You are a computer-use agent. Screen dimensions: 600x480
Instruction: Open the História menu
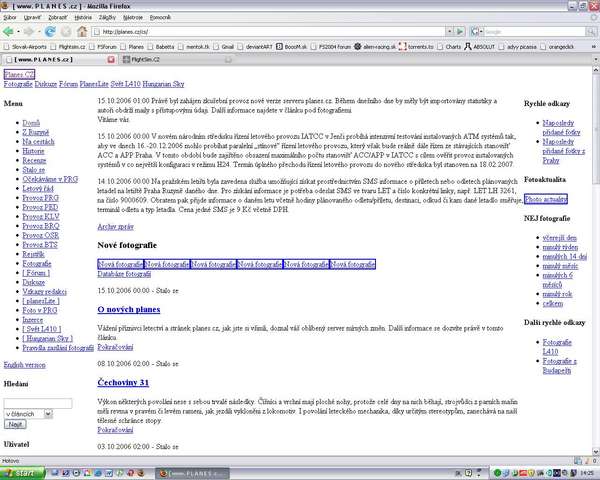83,17
